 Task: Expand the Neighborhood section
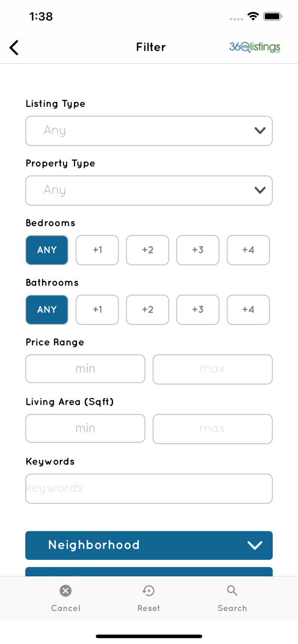(x=149, y=545)
